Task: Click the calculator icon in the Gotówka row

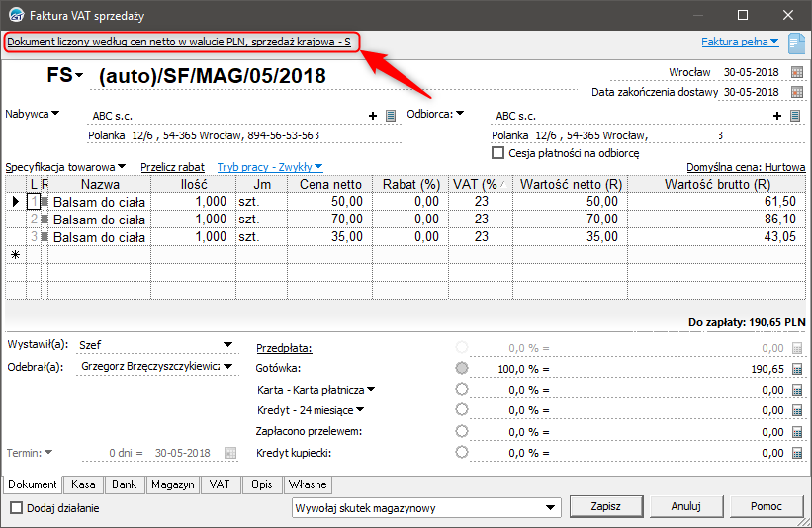Action: tap(797, 369)
